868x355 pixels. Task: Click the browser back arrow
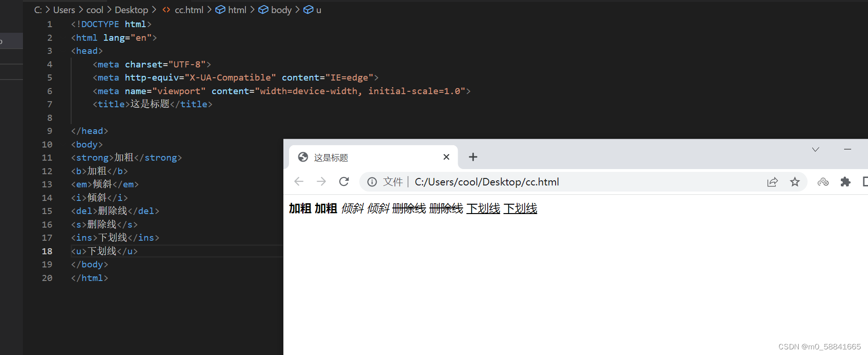tap(299, 182)
